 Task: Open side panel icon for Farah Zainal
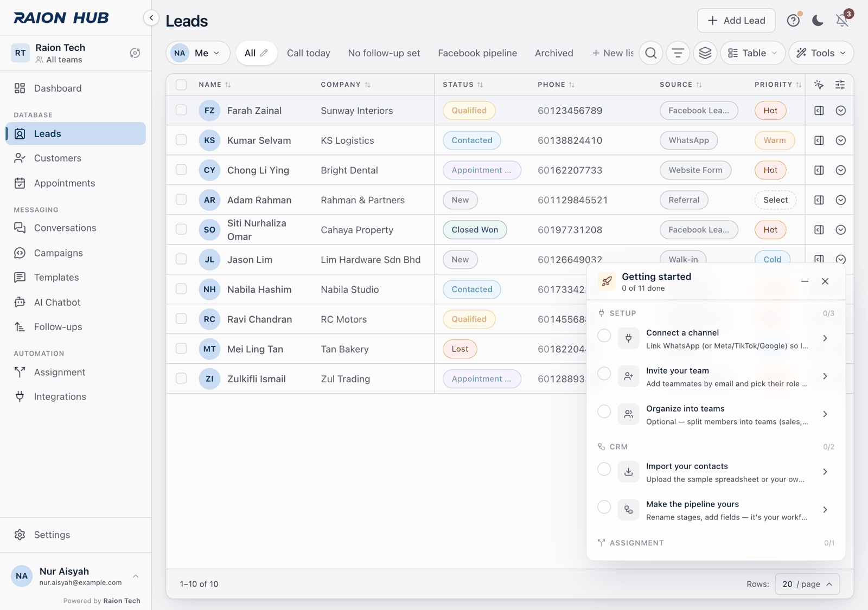tap(819, 111)
